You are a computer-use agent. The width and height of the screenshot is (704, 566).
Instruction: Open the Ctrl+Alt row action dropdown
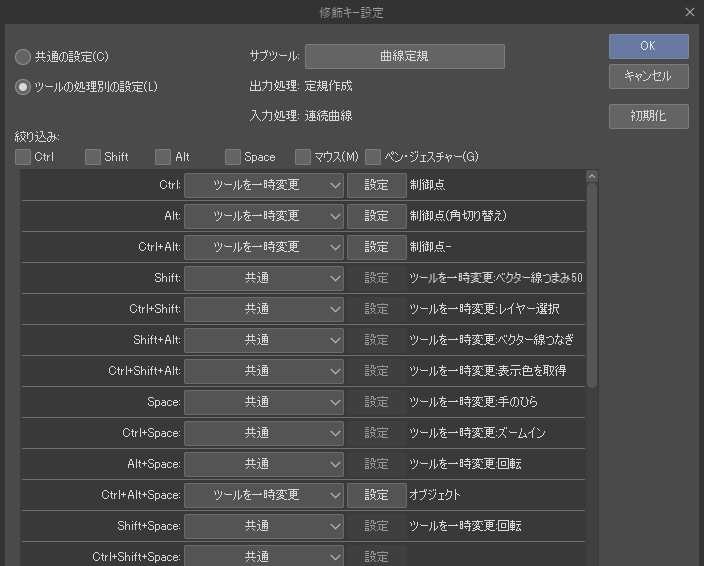pos(264,247)
